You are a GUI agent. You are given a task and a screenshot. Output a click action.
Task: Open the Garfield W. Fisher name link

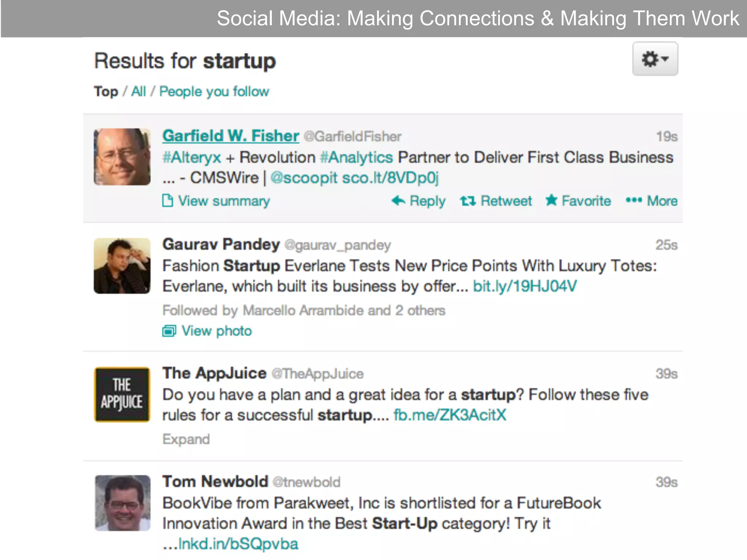click(231, 136)
